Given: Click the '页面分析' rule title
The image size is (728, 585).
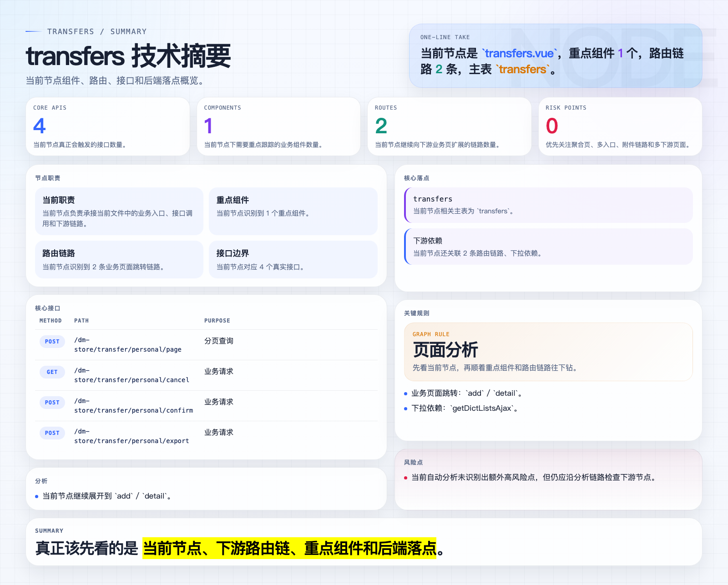Looking at the screenshot, I should (x=445, y=350).
